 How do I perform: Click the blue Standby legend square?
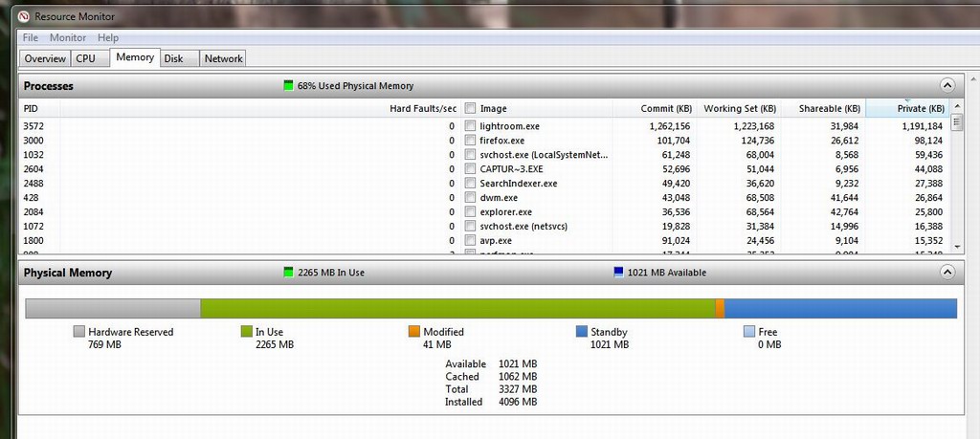[x=582, y=332]
